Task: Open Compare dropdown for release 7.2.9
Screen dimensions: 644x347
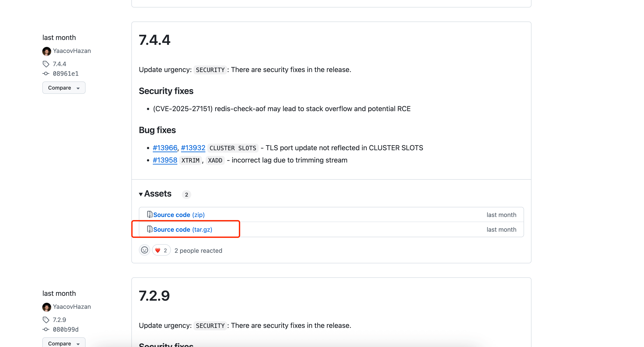Action: point(64,342)
